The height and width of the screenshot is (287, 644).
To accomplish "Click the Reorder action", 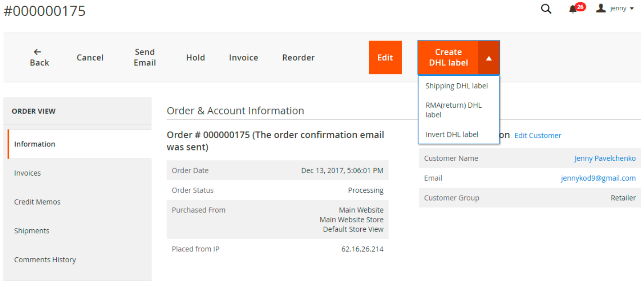I will pyautogui.click(x=298, y=58).
